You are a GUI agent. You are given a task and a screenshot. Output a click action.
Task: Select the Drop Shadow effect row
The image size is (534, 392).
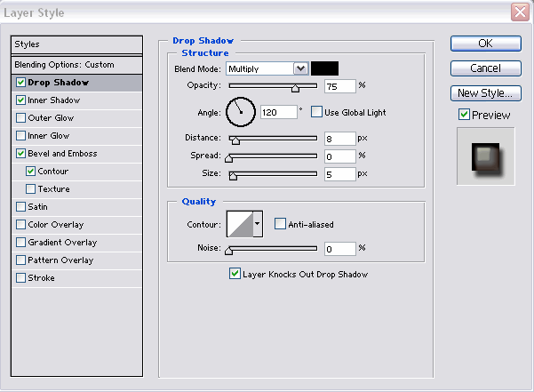(x=76, y=83)
